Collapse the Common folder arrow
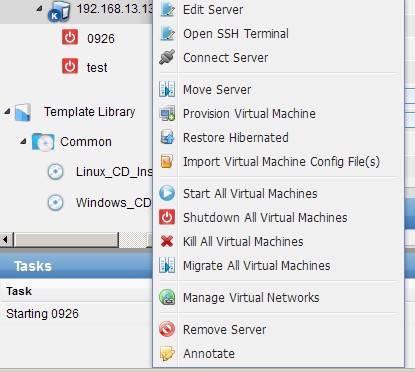This screenshot has height=372, width=415. tap(23, 142)
